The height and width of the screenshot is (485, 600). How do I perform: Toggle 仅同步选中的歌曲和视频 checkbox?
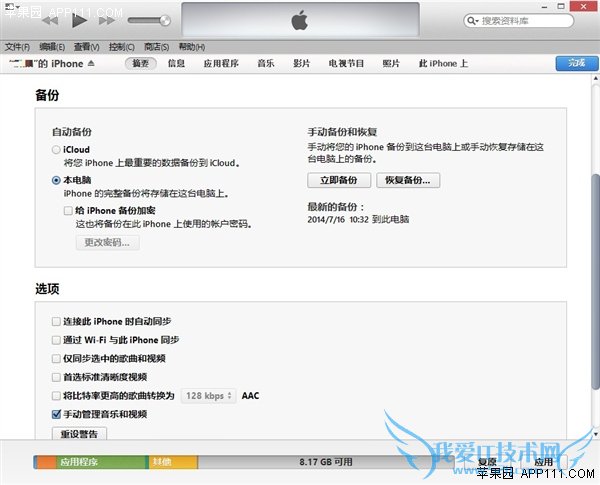tap(56, 359)
